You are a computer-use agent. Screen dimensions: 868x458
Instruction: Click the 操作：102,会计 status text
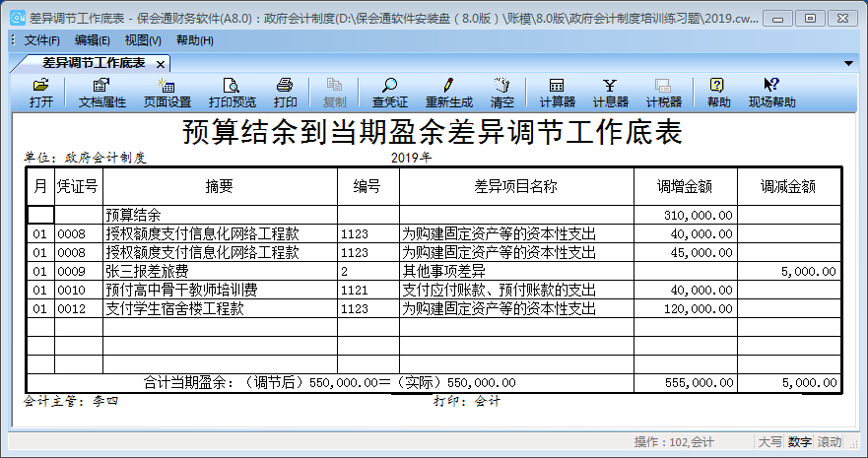674,442
